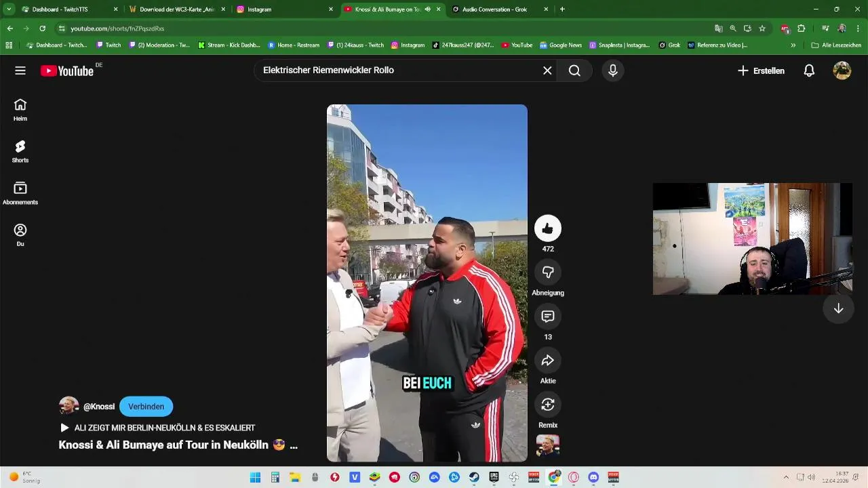Image resolution: width=868 pixels, height=488 pixels.
Task: Open the YouTube bookmark in bookmarks bar
Action: (517, 45)
